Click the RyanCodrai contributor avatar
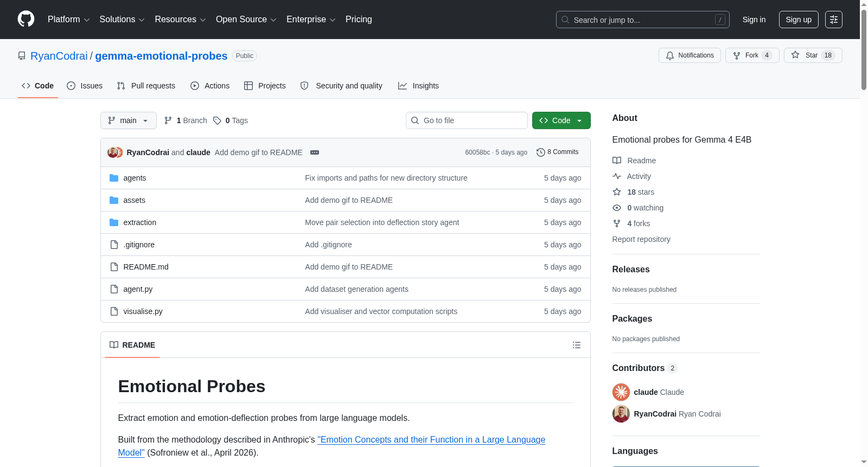The width and height of the screenshot is (868, 467). pos(621,414)
